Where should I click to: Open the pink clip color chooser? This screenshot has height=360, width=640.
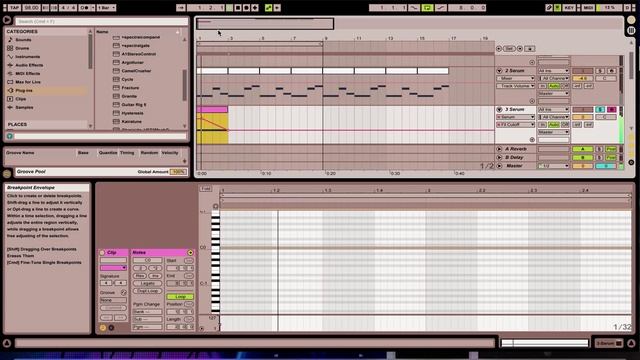(113, 268)
